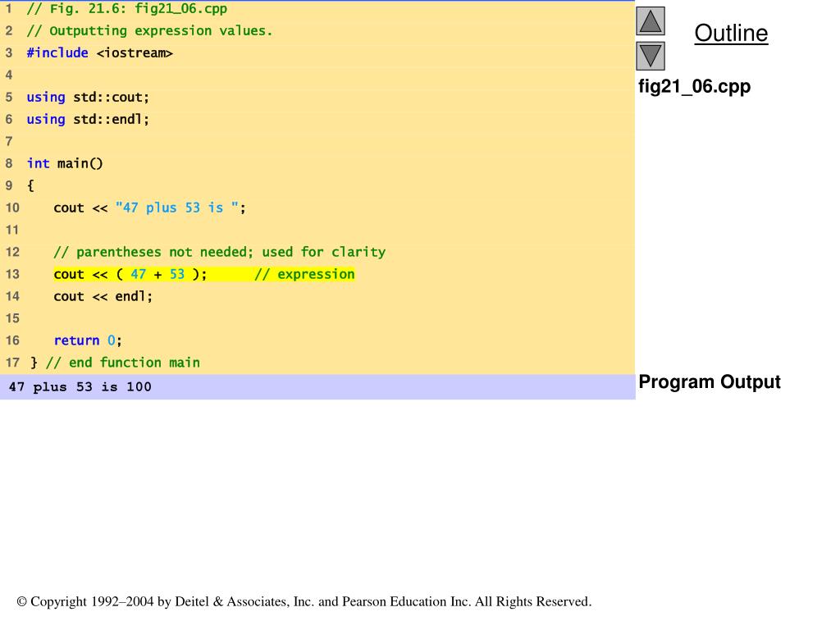Click the '// expression' comment
Screen dimensions: 840x630
pos(304,274)
